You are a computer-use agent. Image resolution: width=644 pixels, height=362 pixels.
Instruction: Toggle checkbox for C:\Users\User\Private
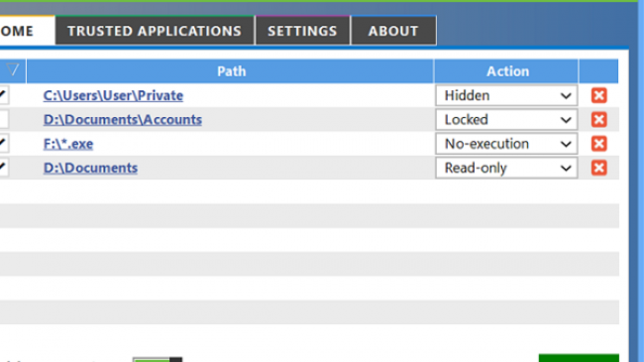pyautogui.click(x=3, y=95)
